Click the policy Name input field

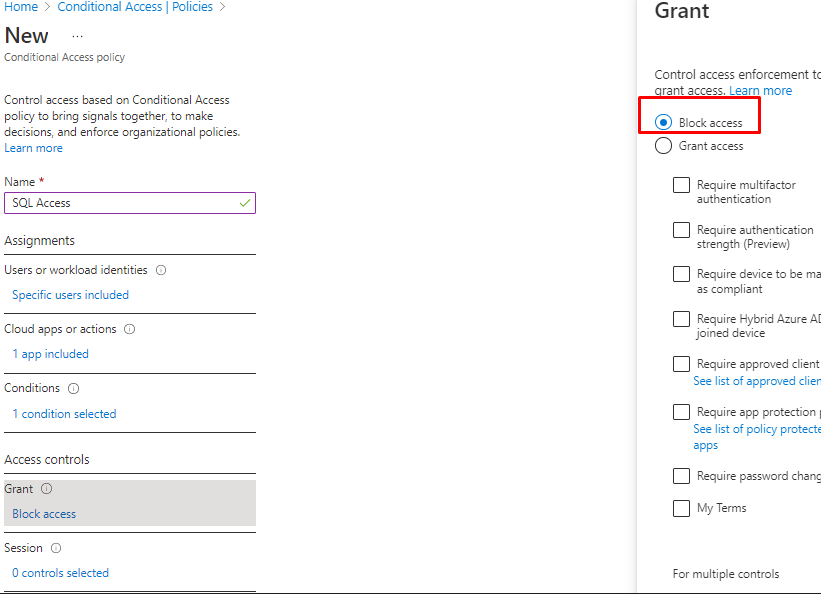[x=120, y=203]
